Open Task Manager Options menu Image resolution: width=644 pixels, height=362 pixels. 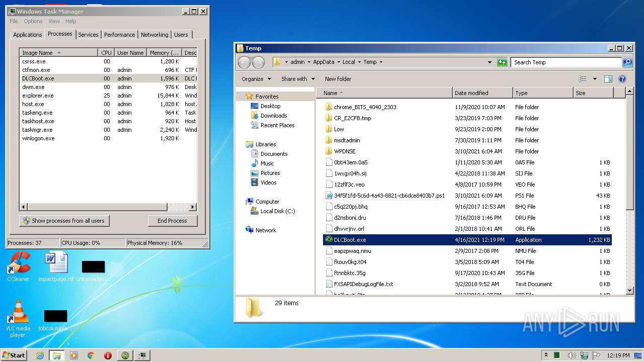pyautogui.click(x=33, y=21)
